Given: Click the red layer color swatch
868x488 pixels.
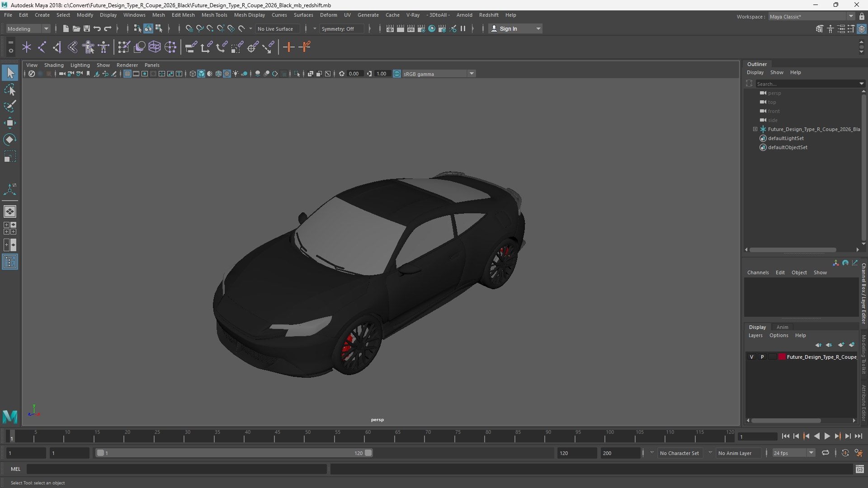Looking at the screenshot, I should pos(782,357).
